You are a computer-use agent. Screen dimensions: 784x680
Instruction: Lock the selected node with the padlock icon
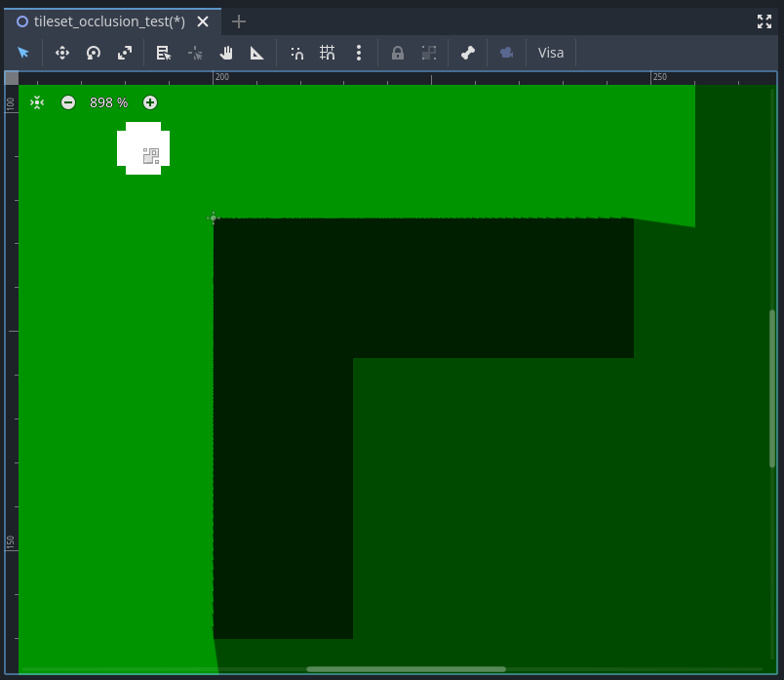[398, 53]
